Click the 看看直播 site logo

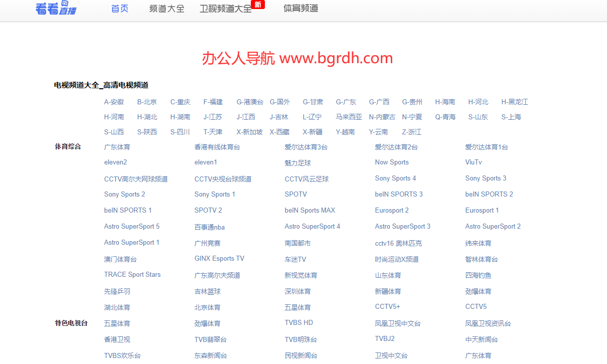point(56,8)
